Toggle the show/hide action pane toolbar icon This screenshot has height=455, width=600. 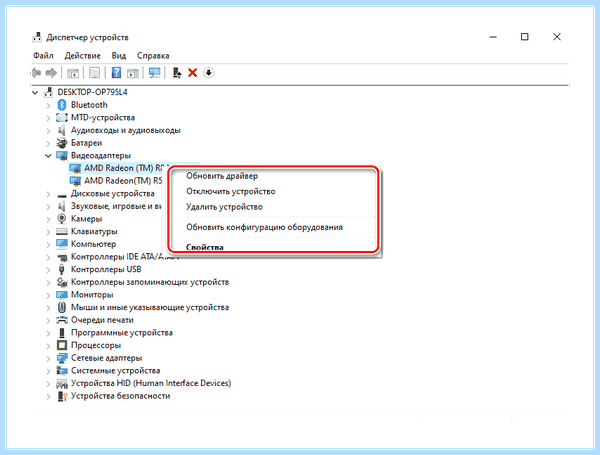pyautogui.click(x=133, y=73)
